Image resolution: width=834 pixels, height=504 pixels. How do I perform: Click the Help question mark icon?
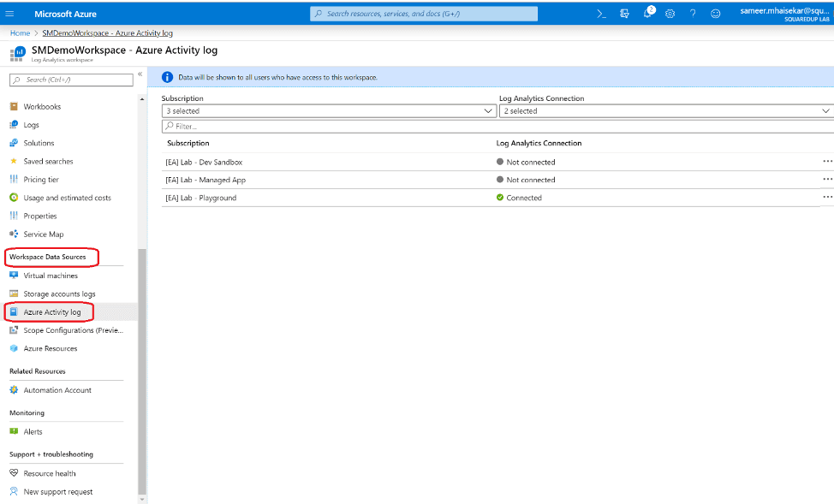pos(693,14)
